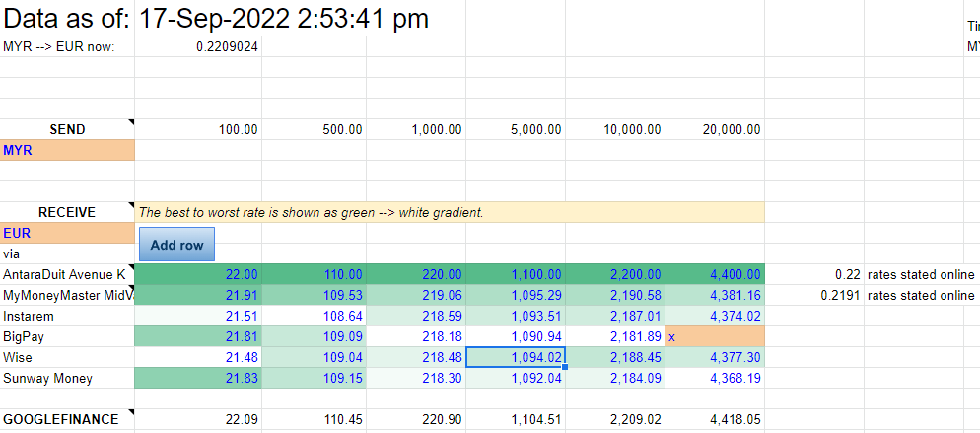Select the gradient explanation note cell
Viewport: 980px width, 433px height.
(x=450, y=212)
